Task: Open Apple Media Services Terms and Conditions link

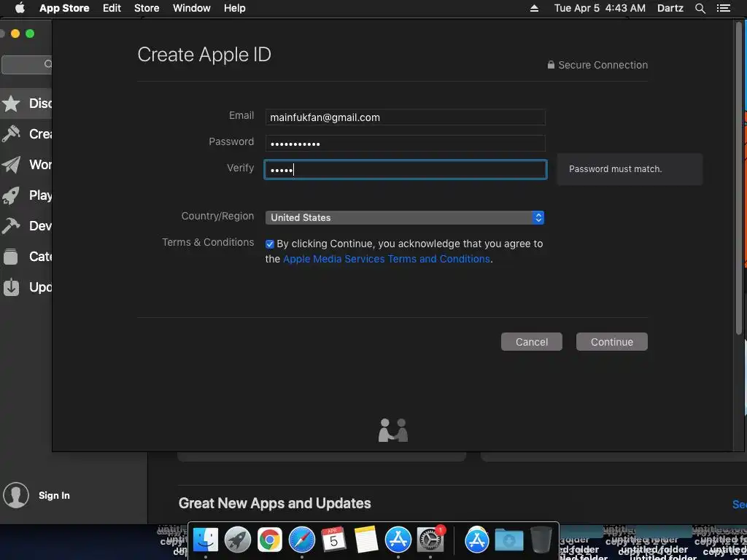Action: point(387,259)
